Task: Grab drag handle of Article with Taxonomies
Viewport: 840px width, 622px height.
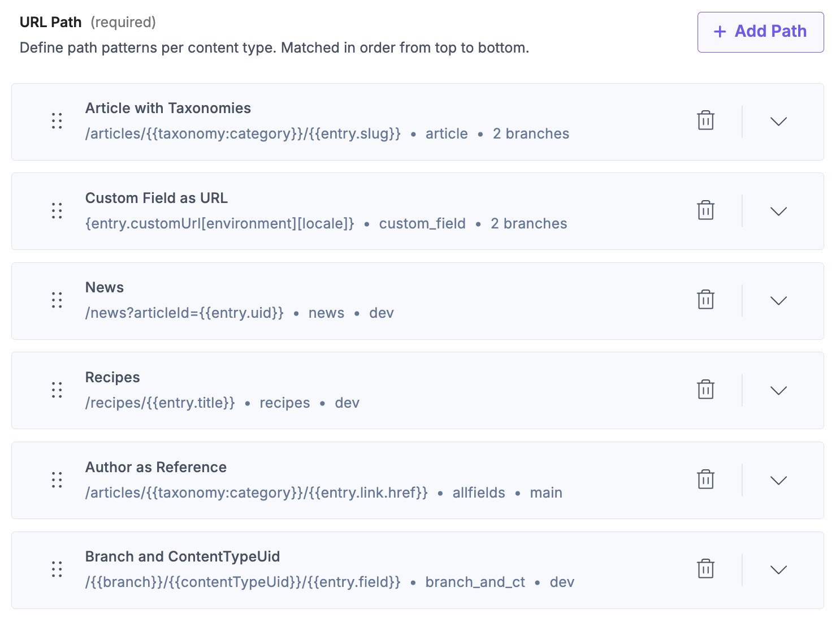Action: click(57, 120)
